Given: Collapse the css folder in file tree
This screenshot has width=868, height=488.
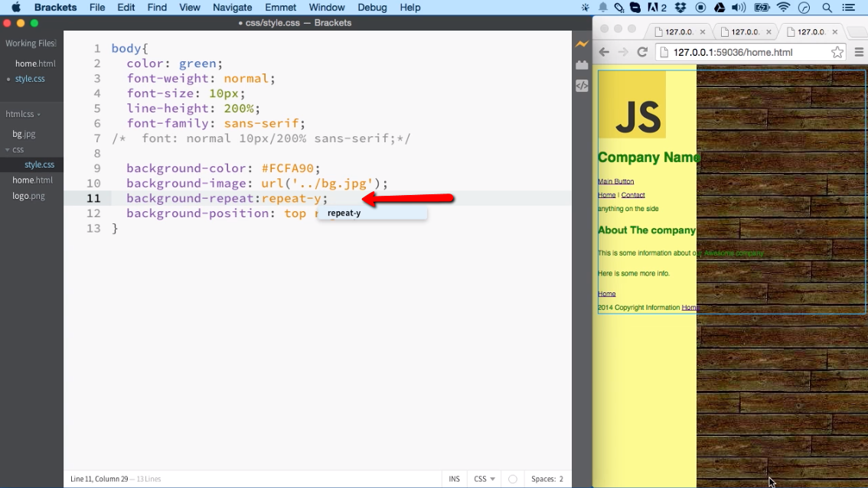Looking at the screenshot, I should (15, 149).
